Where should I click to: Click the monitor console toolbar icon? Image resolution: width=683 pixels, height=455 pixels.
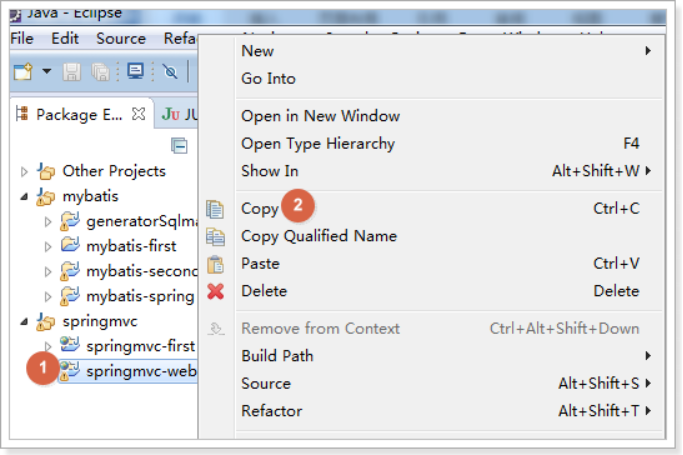pyautogui.click(x=135, y=71)
